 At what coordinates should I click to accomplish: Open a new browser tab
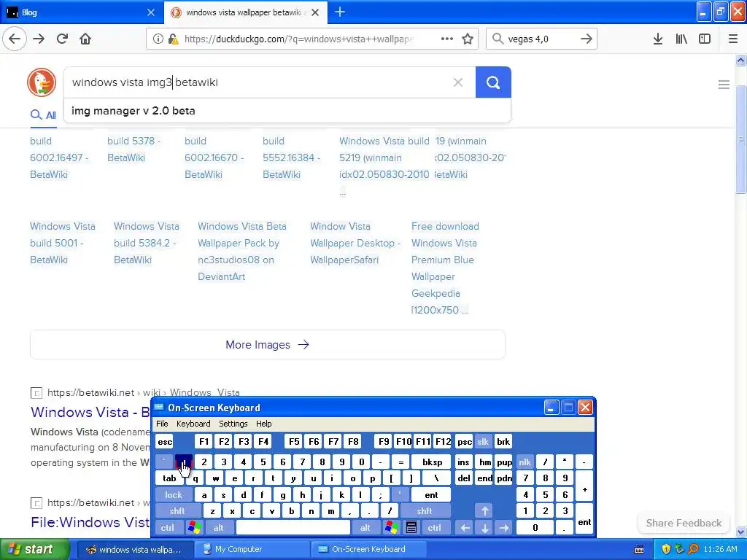(x=340, y=12)
